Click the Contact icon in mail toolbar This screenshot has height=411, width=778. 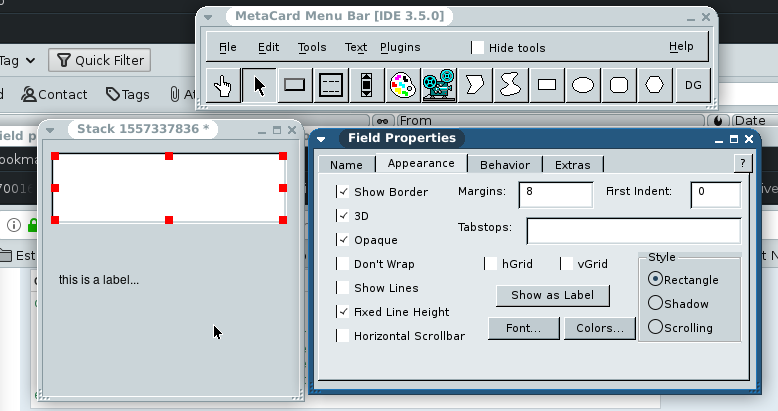point(29,94)
